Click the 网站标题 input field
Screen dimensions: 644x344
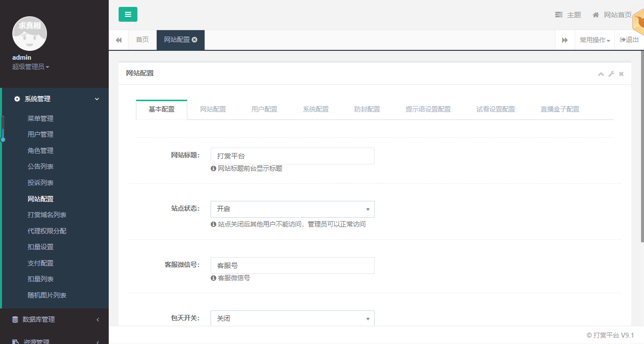[x=292, y=156]
